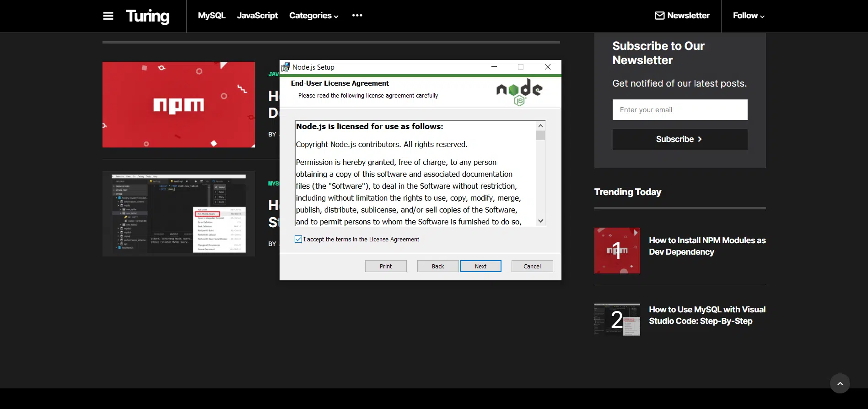Expand the Follow dropdown
The width and height of the screenshot is (868, 409).
pyautogui.click(x=749, y=16)
